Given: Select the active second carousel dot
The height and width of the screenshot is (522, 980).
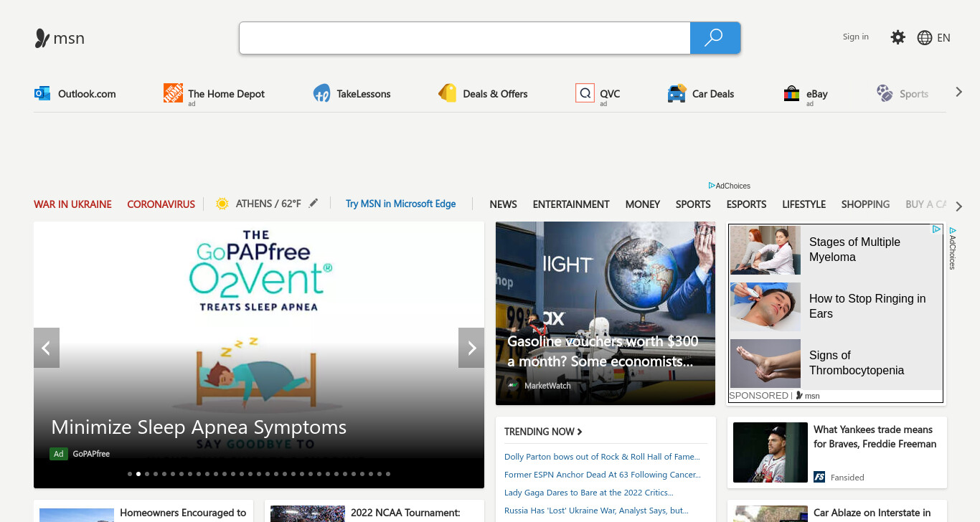Looking at the screenshot, I should 138,474.
